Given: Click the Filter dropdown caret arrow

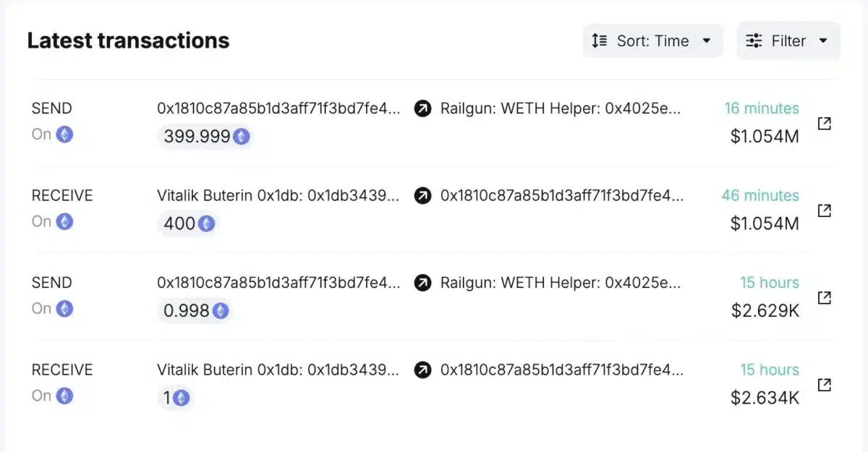Looking at the screenshot, I should [x=823, y=41].
